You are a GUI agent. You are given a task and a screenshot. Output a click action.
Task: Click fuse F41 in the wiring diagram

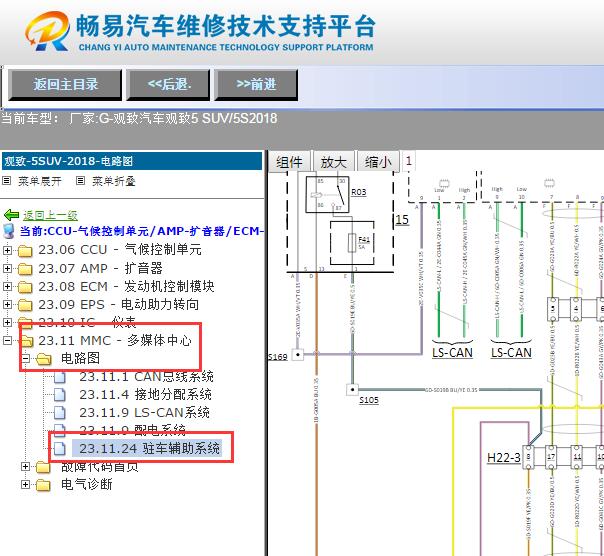352,243
